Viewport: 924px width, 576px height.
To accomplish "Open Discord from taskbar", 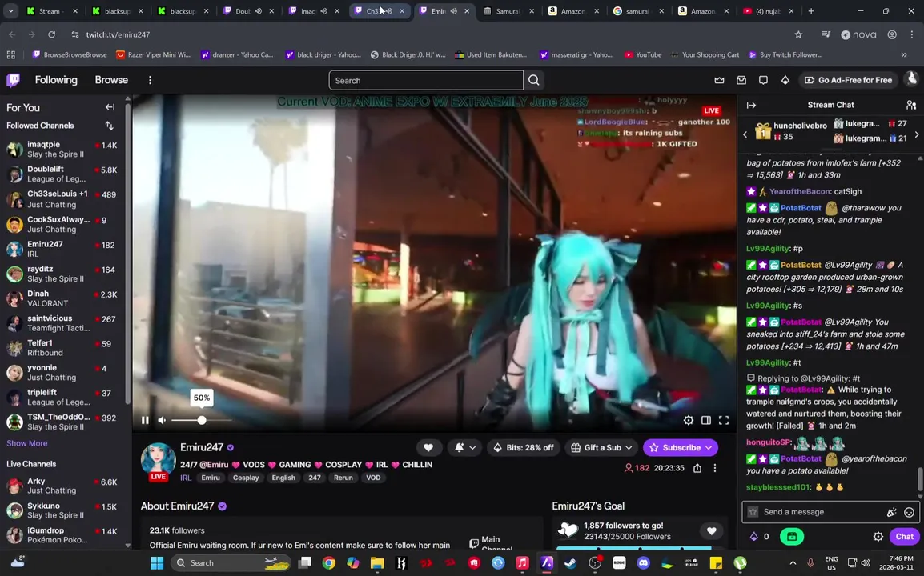I will (x=643, y=563).
